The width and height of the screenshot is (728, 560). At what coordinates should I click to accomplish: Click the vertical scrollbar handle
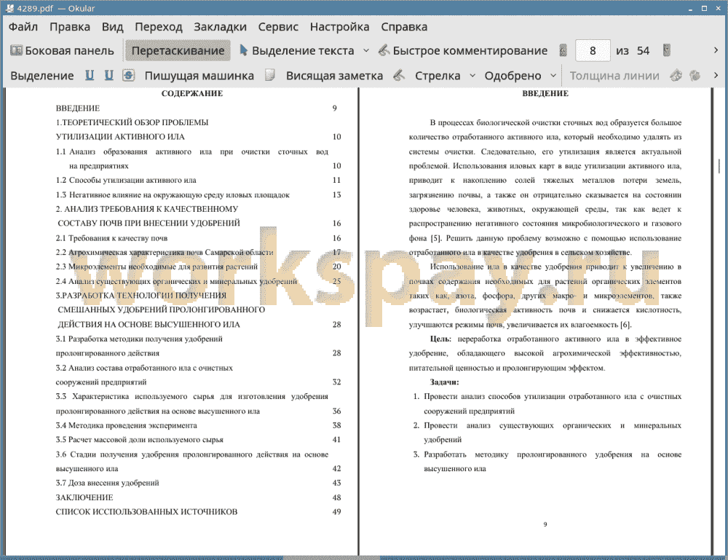719,166
